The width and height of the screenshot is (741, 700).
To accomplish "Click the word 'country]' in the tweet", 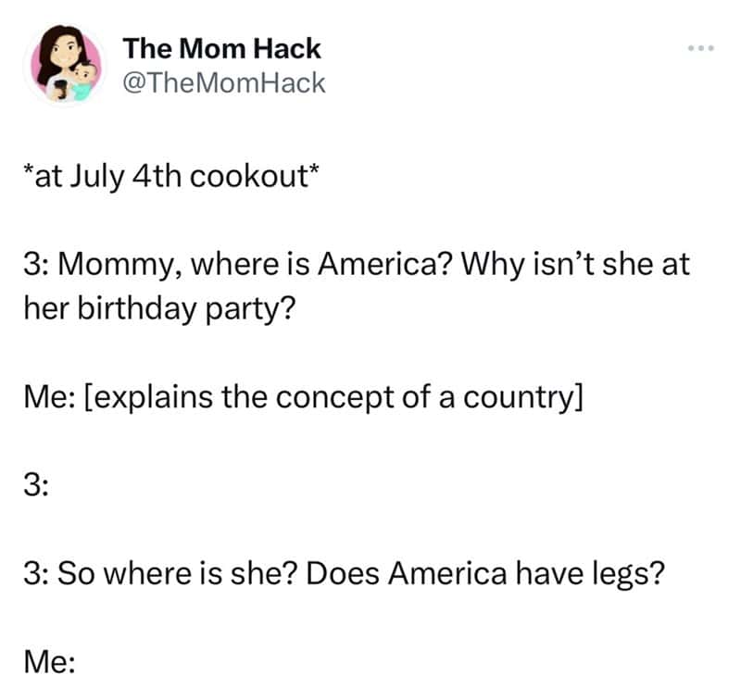I will [523, 398].
